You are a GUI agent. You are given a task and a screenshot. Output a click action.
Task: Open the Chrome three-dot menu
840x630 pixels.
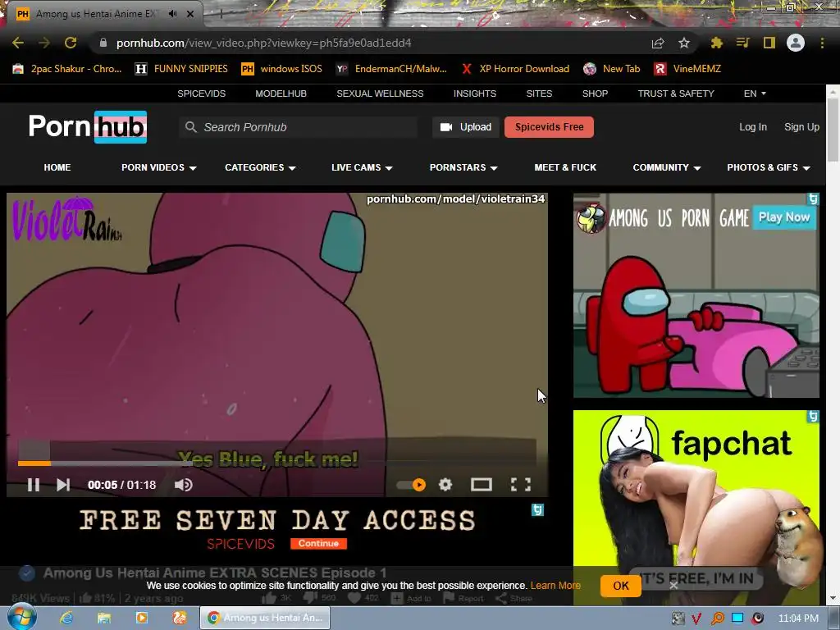click(x=822, y=43)
